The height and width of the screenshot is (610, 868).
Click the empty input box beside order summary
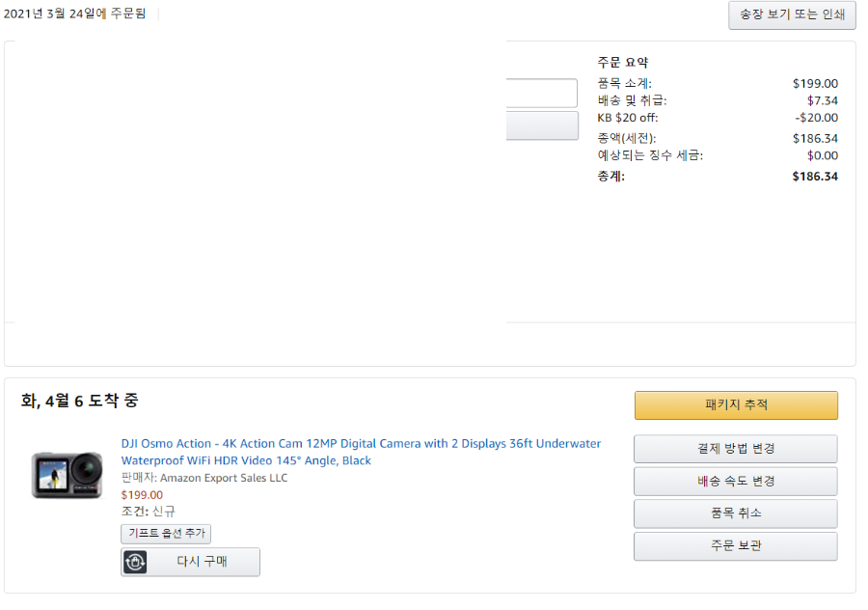pos(541,93)
